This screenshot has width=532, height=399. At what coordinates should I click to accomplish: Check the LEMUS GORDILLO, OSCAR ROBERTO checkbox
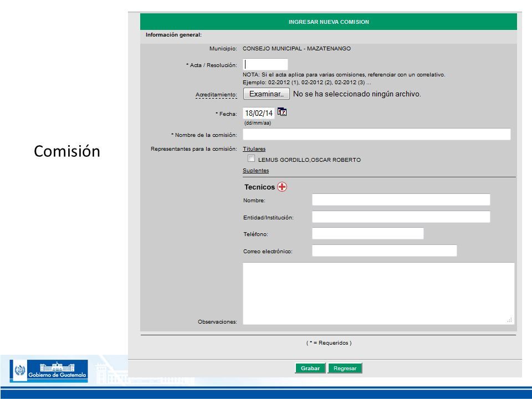251,158
